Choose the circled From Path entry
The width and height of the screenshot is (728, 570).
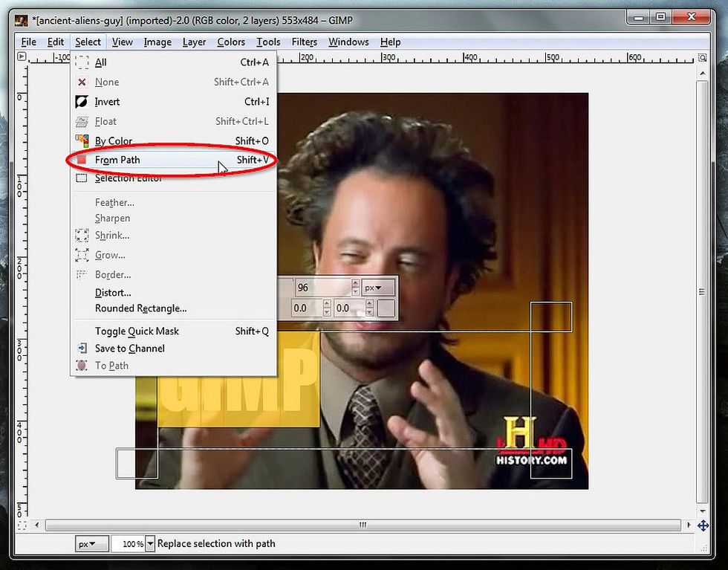click(119, 160)
